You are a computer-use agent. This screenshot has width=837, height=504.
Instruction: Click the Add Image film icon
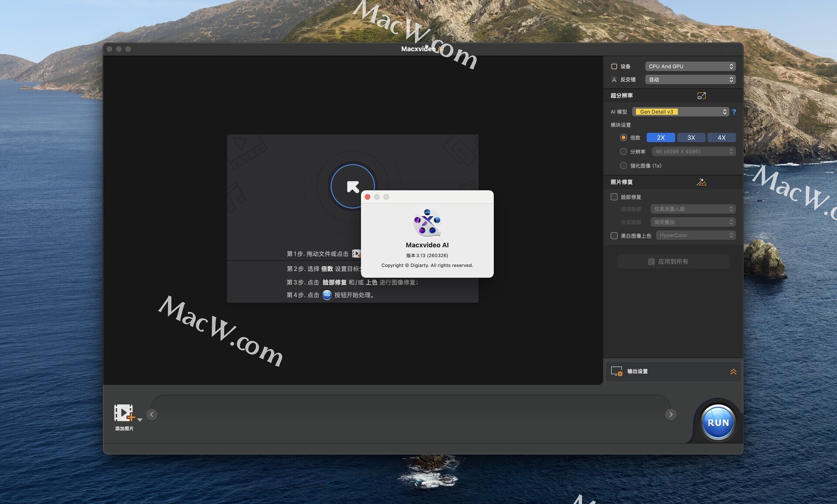coord(124,413)
